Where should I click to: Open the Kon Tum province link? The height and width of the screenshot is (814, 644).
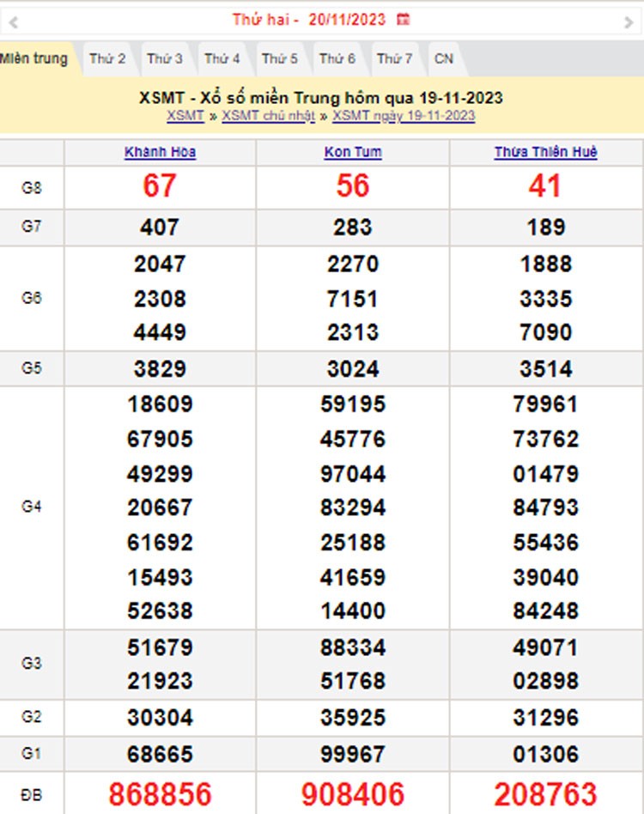pos(353,152)
